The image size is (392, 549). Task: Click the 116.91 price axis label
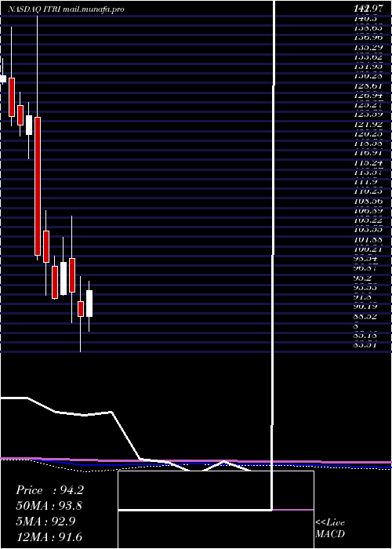[368, 153]
